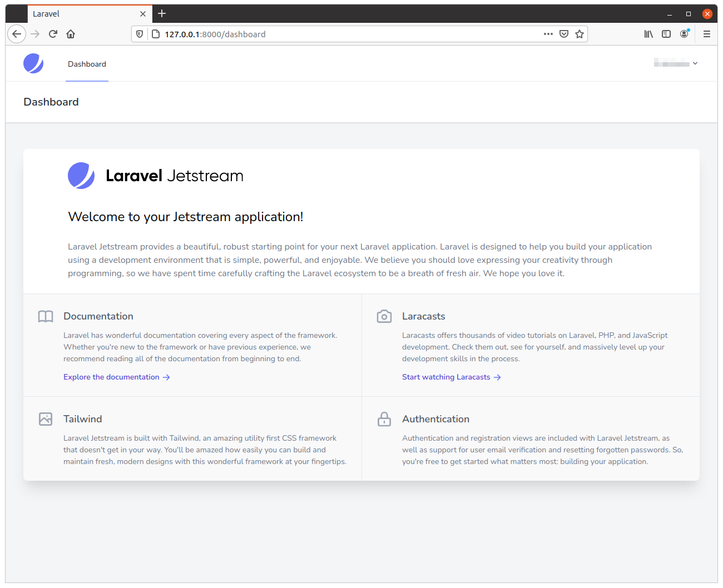The image size is (723, 588).
Task: Click Start watching Laracasts
Action: coord(446,377)
